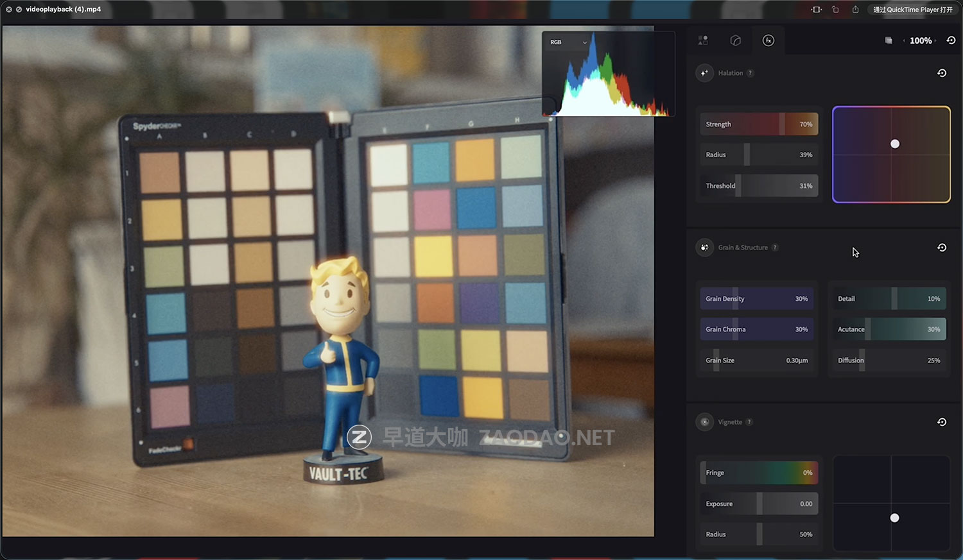
Task: Click the share icon in title bar
Action: 855,10
